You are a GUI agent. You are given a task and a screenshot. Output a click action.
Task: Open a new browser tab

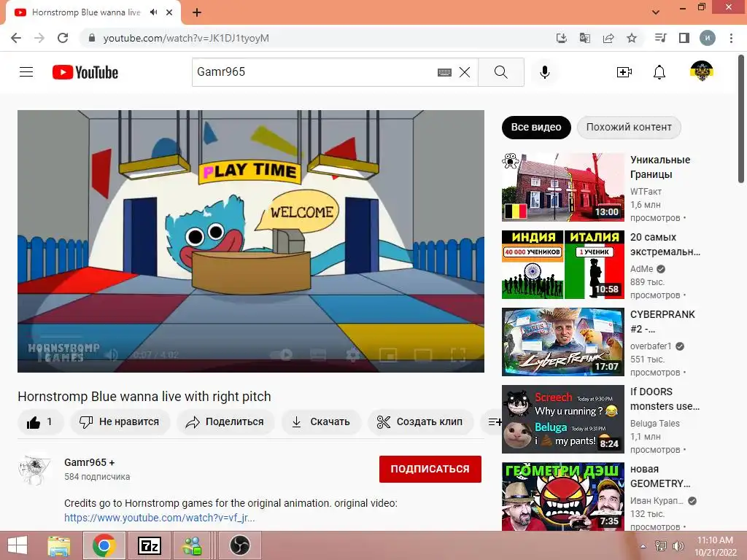(197, 12)
